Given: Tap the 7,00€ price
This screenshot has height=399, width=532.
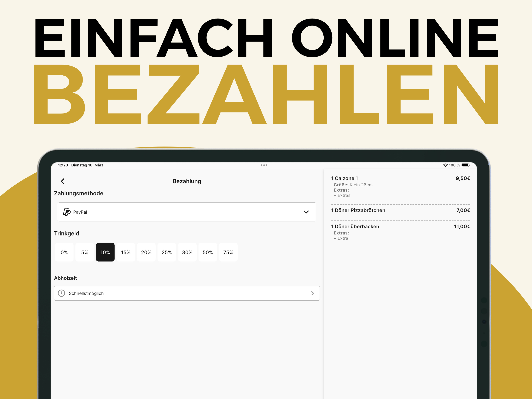Looking at the screenshot, I should tap(463, 211).
